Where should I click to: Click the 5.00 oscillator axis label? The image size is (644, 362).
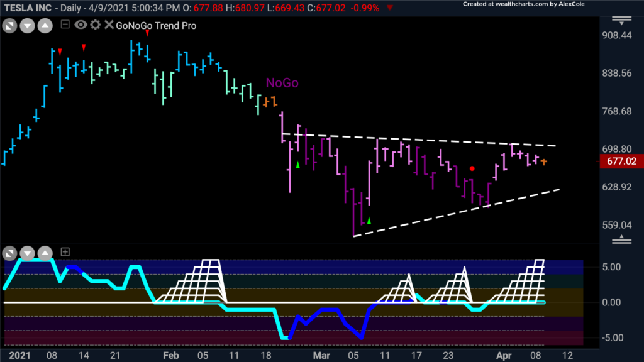click(x=611, y=267)
